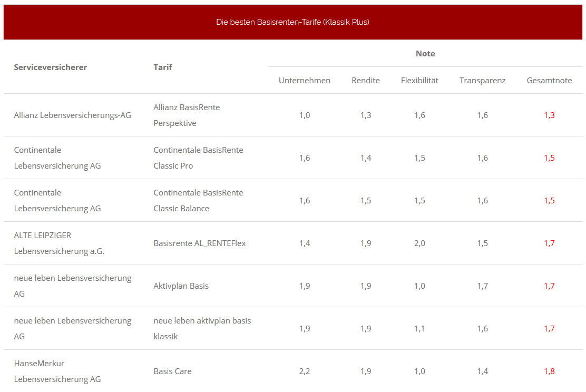The height and width of the screenshot is (392, 586).
Task: Click the Tarif column header
Action: 162,67
